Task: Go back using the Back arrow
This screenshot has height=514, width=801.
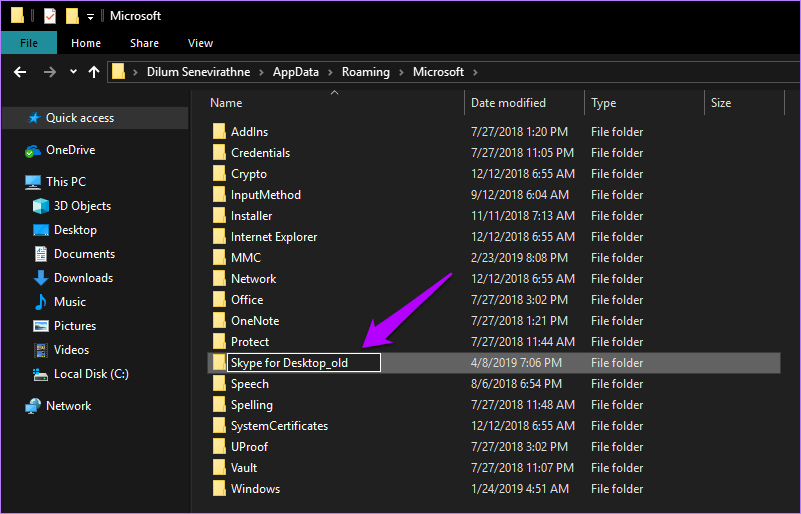Action: coord(20,72)
